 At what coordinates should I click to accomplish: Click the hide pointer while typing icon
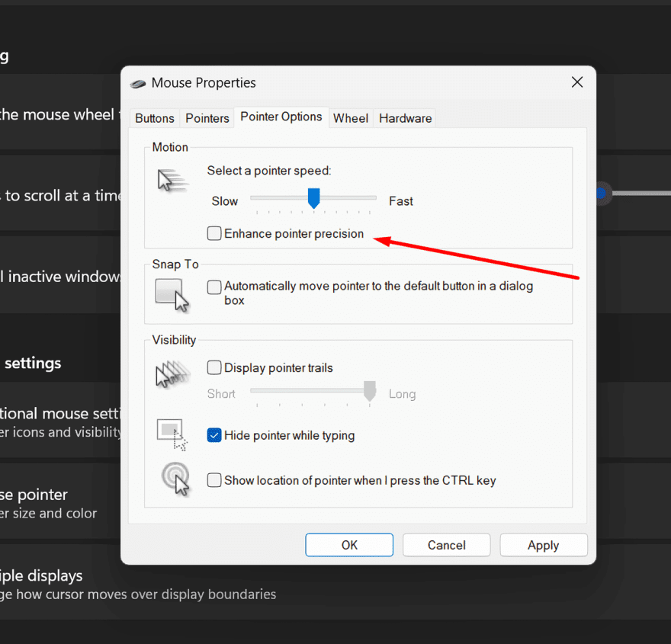click(173, 431)
